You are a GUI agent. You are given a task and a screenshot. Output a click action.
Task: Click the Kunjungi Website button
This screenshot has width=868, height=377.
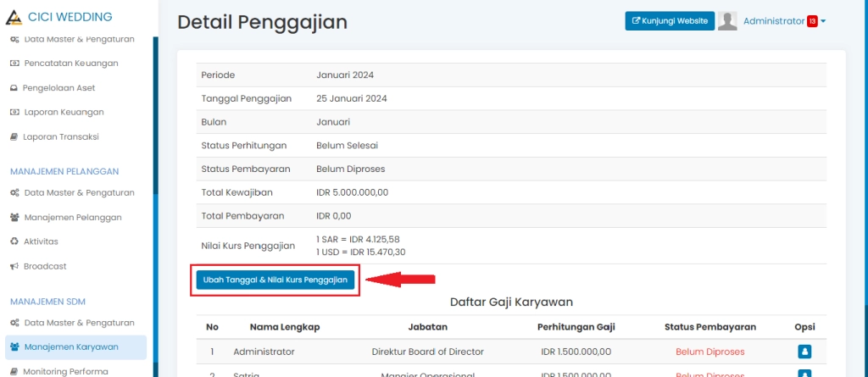click(670, 21)
